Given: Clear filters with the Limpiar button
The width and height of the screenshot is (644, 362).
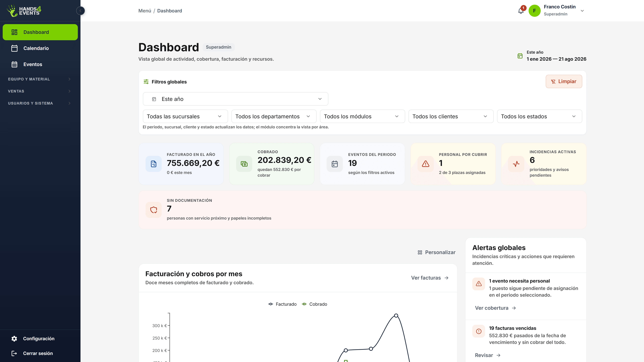Looking at the screenshot, I should click(x=564, y=81).
